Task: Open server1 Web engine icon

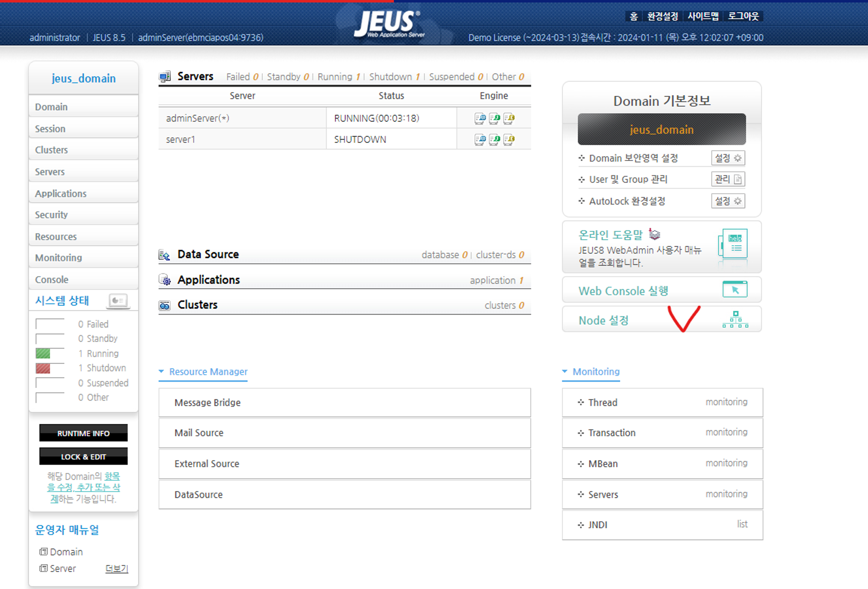Action: tap(480, 140)
